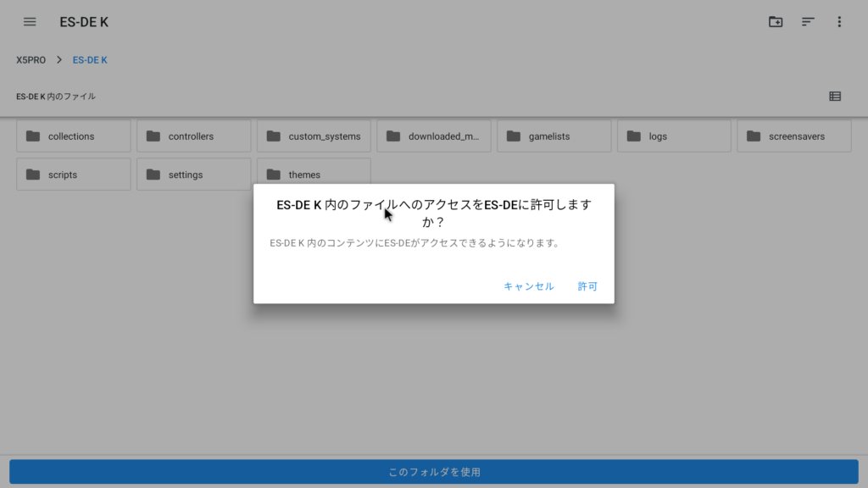Open the controllers folder
868x488 pixels.
193,136
